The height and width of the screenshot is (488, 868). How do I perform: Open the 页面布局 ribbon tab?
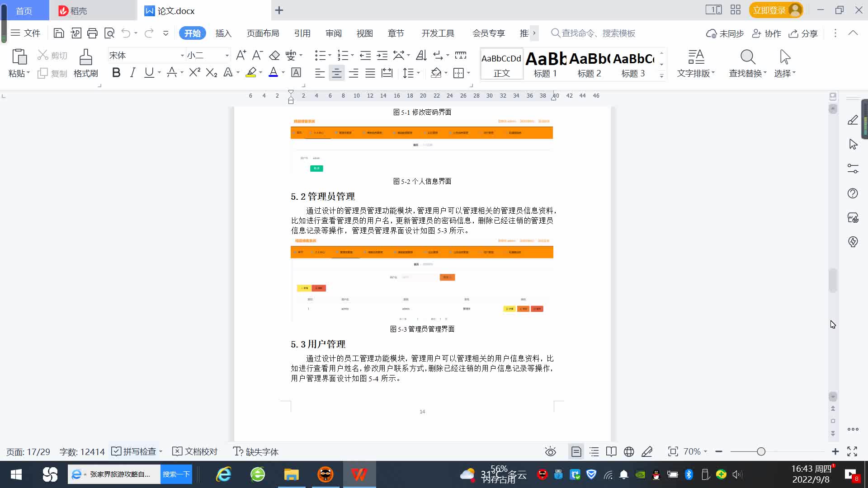pyautogui.click(x=263, y=33)
